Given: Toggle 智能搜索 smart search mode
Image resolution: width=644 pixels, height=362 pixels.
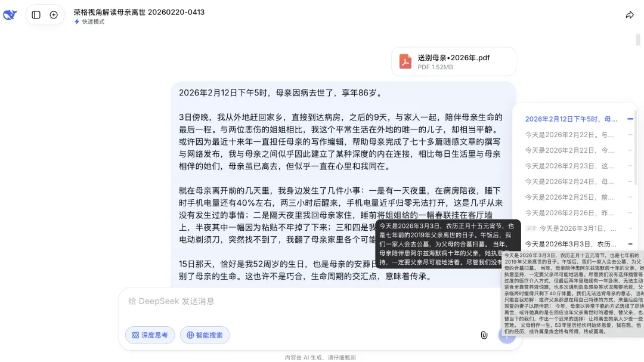Looking at the screenshot, I should 205,335.
